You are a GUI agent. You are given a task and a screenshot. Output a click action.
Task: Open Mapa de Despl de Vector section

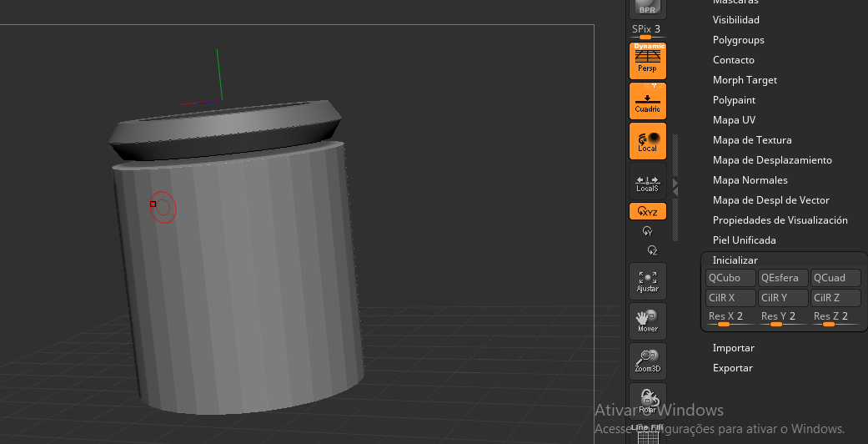coord(771,199)
